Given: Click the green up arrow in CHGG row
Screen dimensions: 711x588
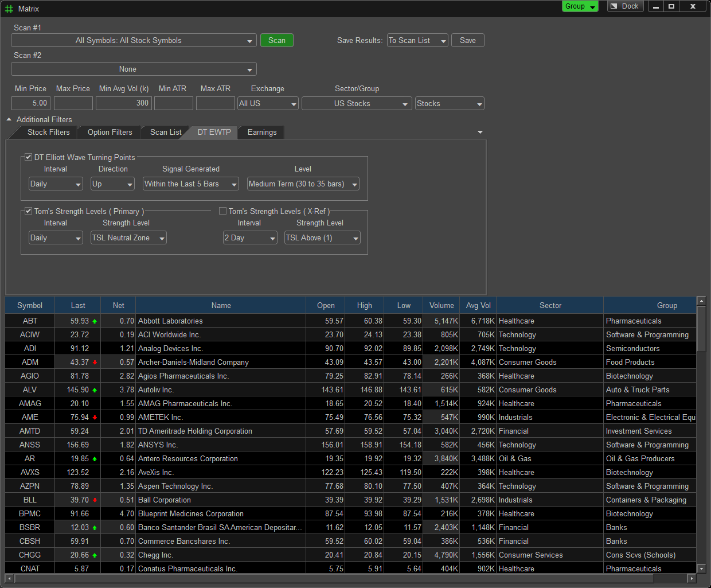Looking at the screenshot, I should (x=95, y=555).
